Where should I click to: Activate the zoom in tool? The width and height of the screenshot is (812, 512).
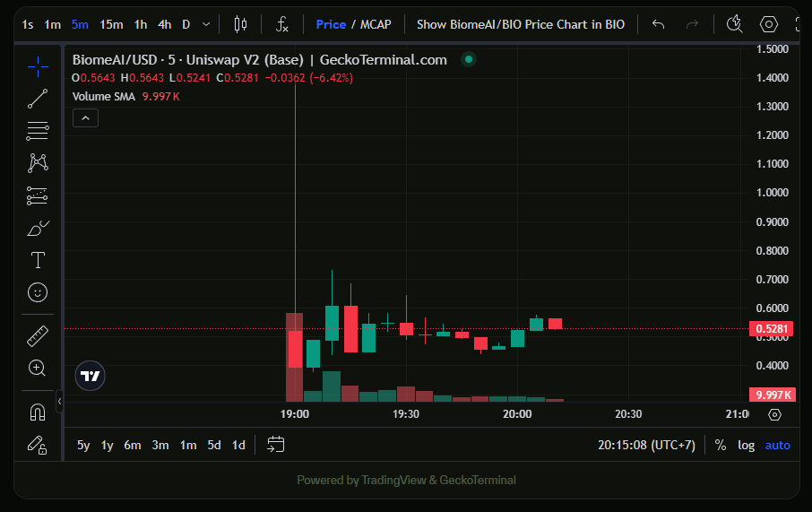38,368
